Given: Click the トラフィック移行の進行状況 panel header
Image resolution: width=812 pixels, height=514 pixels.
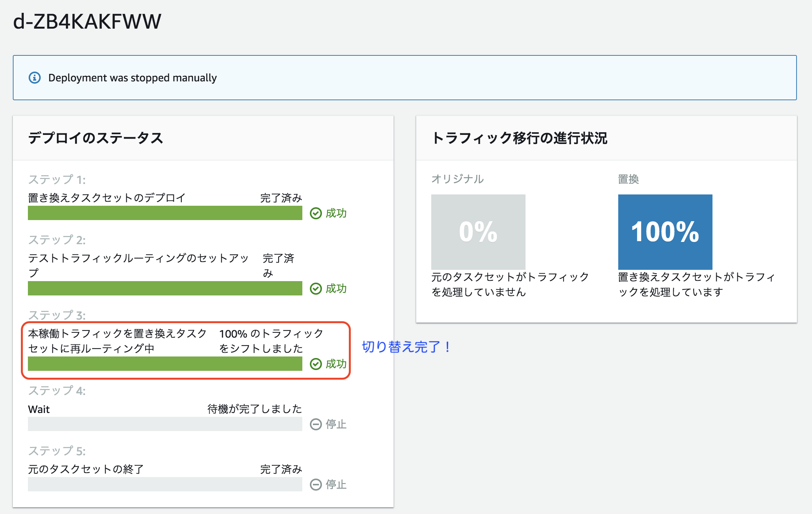Looking at the screenshot, I should [x=519, y=138].
